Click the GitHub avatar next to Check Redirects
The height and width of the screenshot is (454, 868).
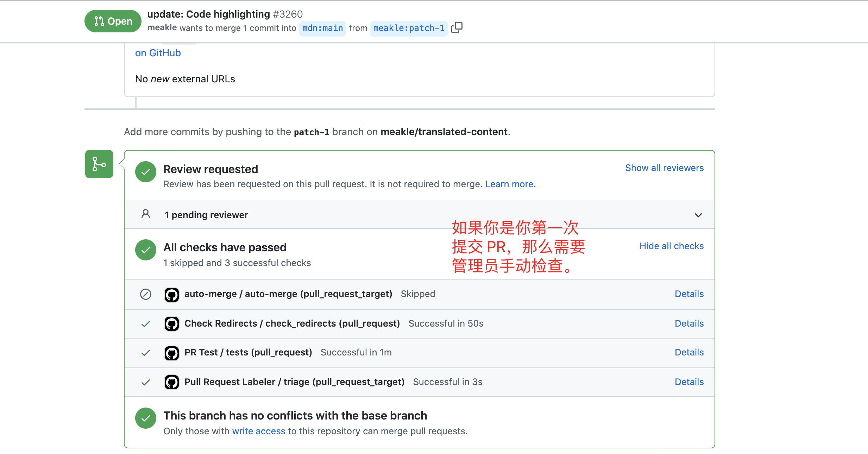tap(172, 324)
